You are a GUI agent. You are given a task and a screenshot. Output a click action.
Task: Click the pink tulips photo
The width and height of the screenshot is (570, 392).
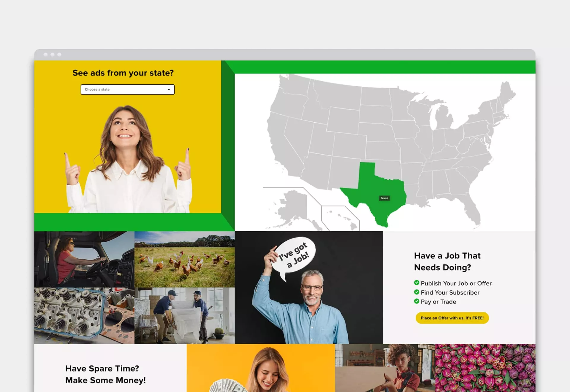(485, 368)
